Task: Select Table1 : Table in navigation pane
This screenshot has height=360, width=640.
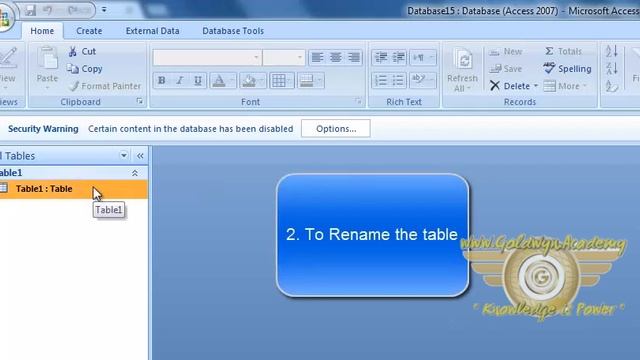Action: pyautogui.click(x=73, y=189)
